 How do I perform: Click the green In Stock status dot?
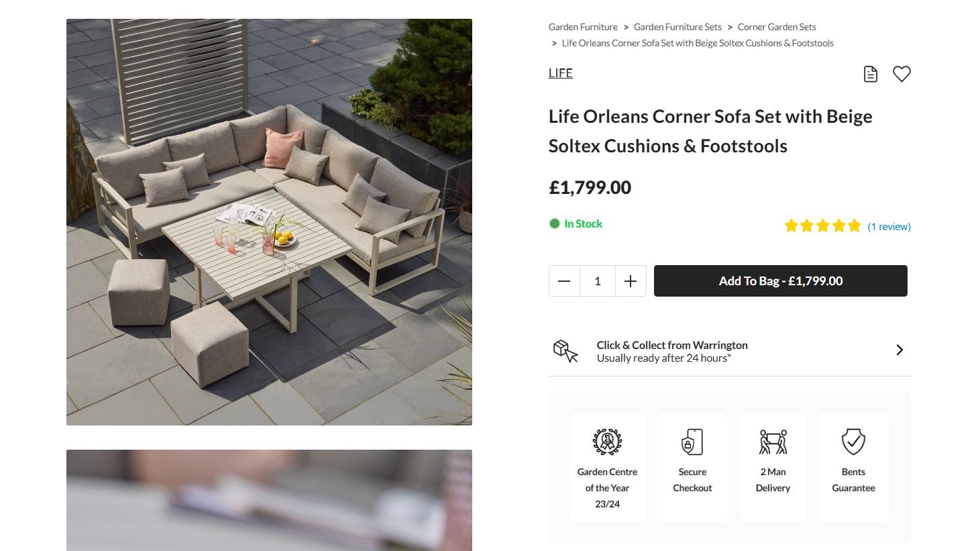tap(555, 223)
